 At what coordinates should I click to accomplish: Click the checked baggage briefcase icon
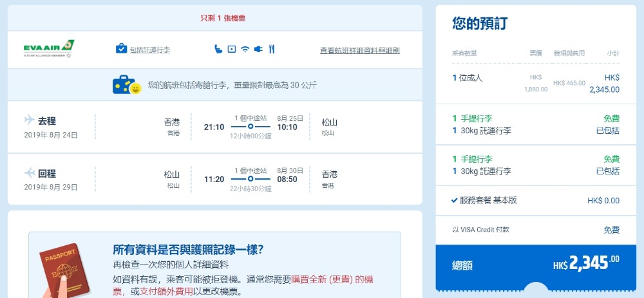(x=121, y=49)
